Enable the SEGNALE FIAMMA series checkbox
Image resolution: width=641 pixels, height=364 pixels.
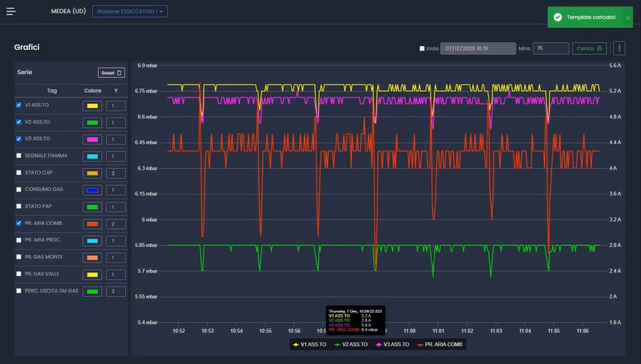tap(19, 156)
